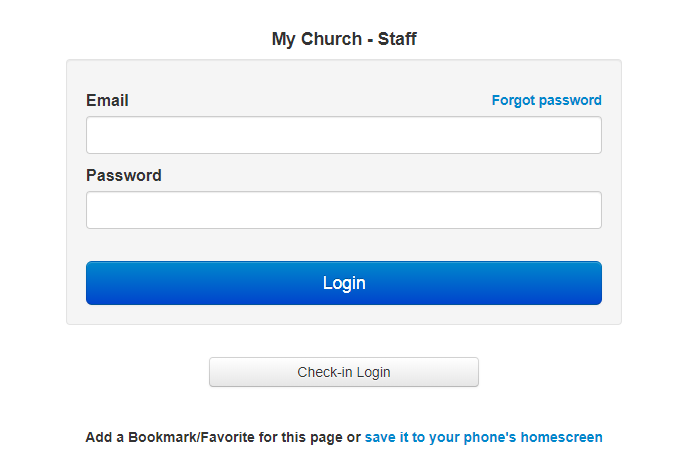Place cursor in the Email box
The height and width of the screenshot is (461, 693).
343,135
